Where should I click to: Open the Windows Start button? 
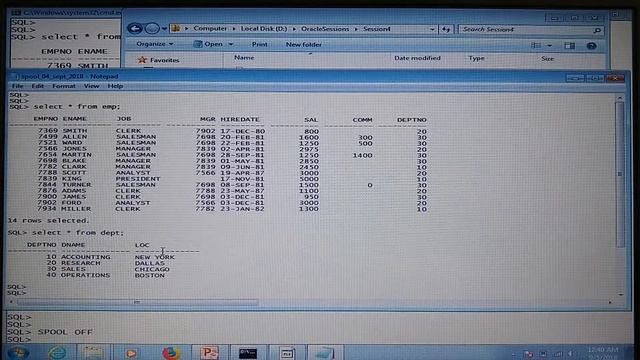[18, 353]
